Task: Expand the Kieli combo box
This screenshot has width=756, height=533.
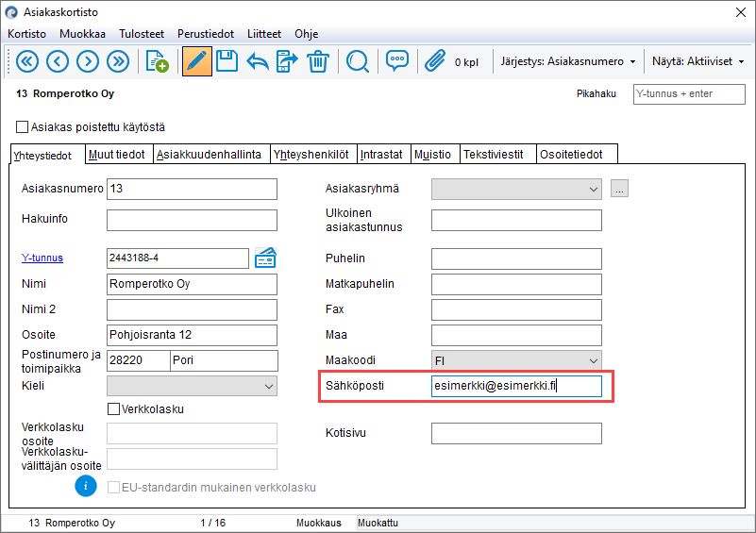Action: (x=192, y=386)
